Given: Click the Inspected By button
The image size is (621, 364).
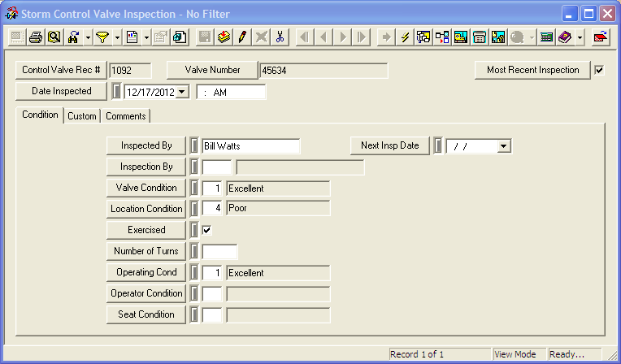Looking at the screenshot, I should [x=146, y=145].
